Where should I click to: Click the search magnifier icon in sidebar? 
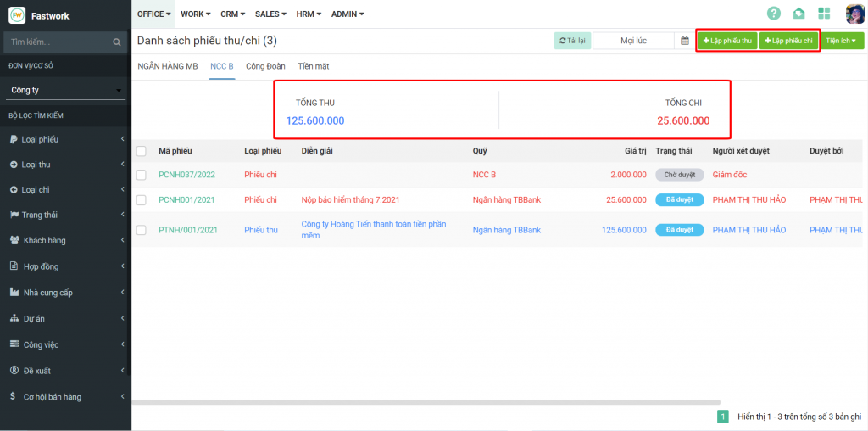(117, 42)
